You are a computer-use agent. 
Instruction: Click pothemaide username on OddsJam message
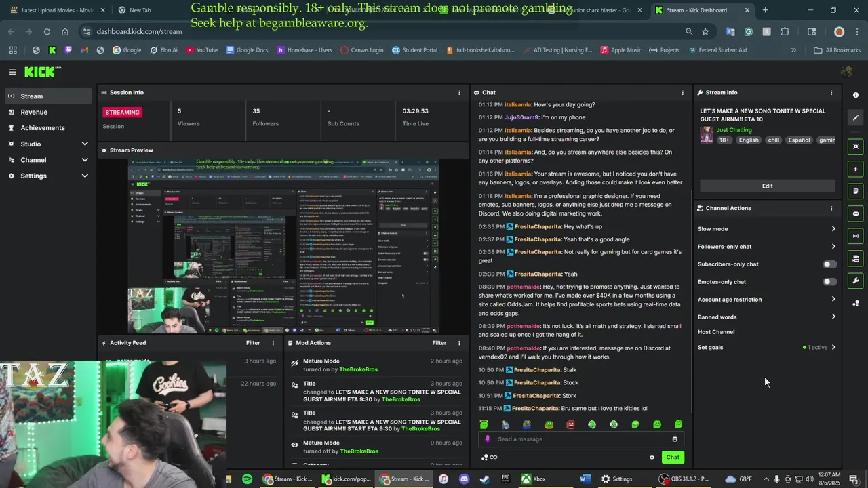tap(523, 287)
